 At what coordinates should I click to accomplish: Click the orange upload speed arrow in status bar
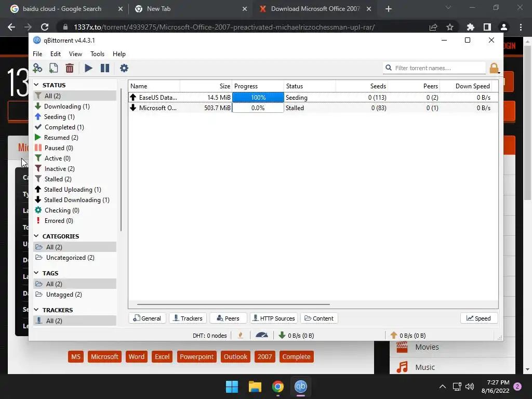[394, 335]
